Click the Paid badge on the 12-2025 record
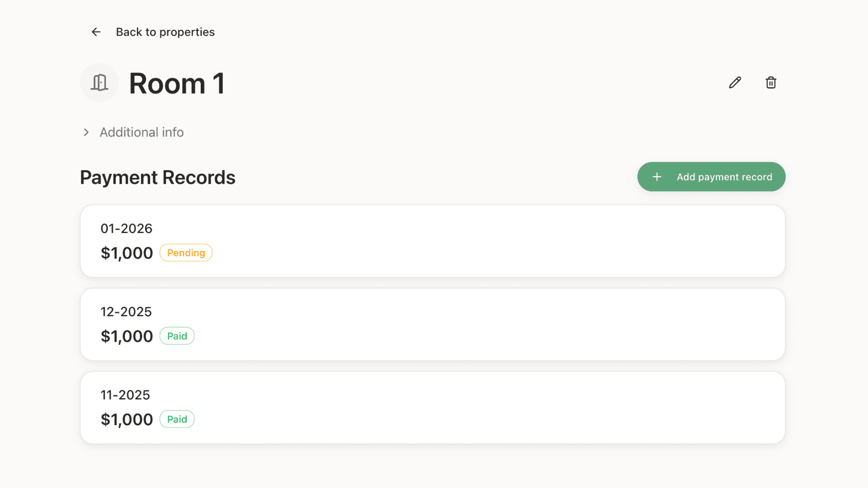Viewport: 868px width, 488px height. click(177, 336)
